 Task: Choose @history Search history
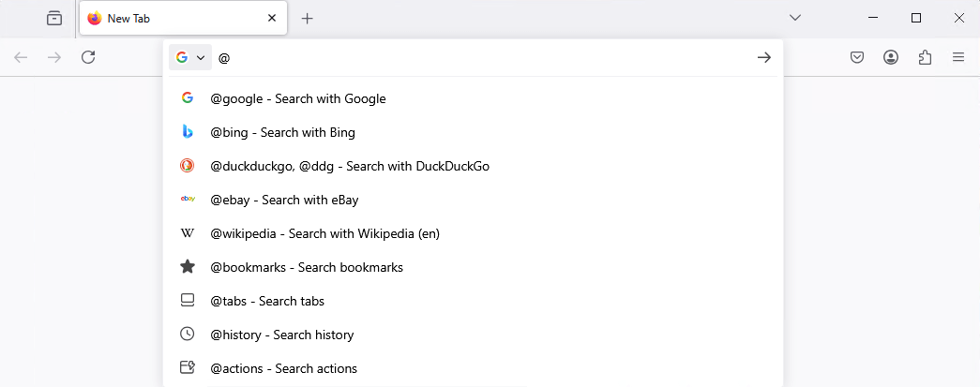281,335
